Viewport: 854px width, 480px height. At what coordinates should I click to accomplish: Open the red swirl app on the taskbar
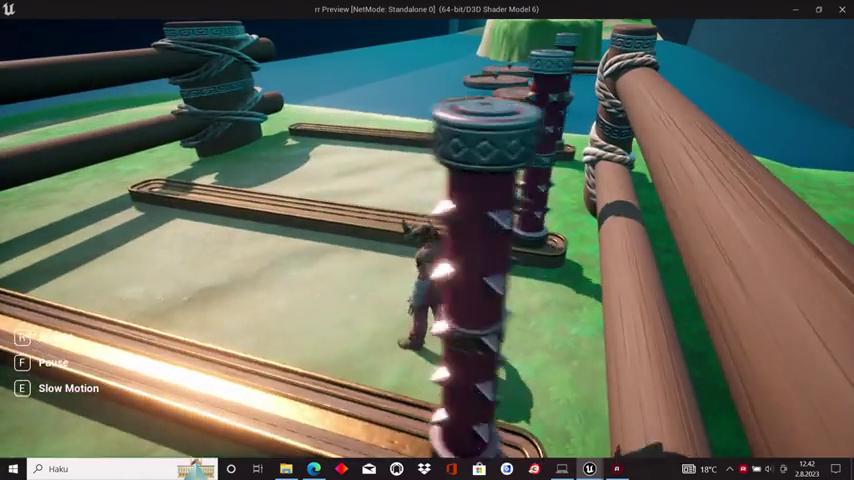(534, 469)
